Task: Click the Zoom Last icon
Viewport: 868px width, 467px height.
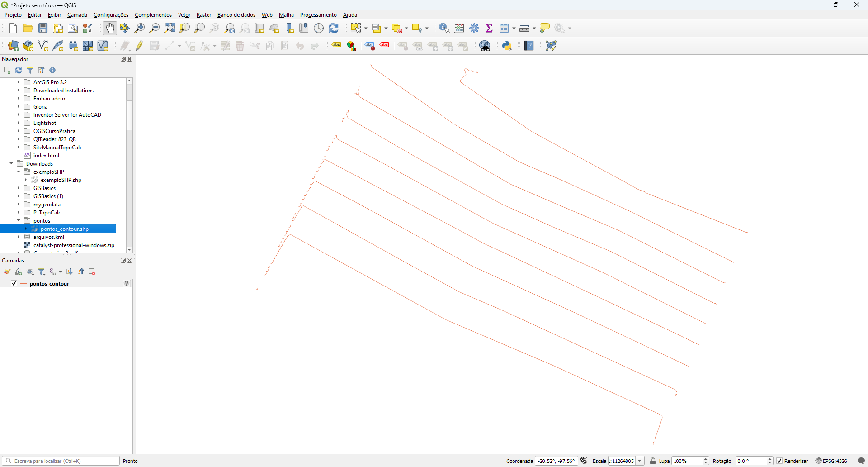Action: click(230, 28)
